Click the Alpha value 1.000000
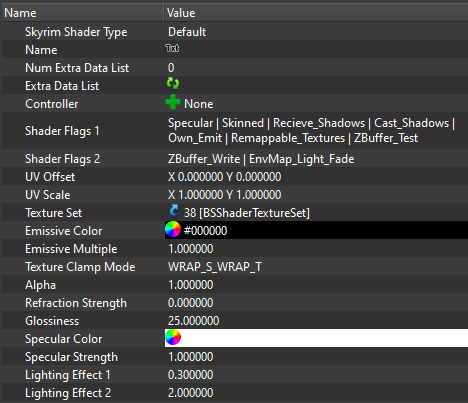Screen dimensions: 468x403 [191, 285]
